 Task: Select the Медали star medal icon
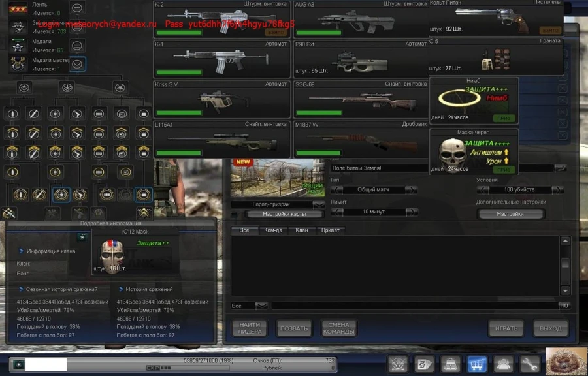coord(18,46)
